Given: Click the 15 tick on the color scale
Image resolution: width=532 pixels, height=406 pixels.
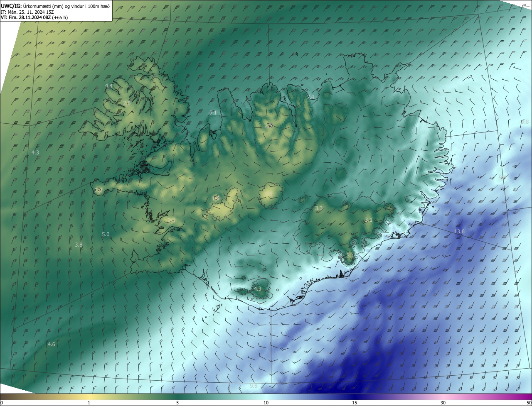Looking at the screenshot, I should tap(355, 403).
